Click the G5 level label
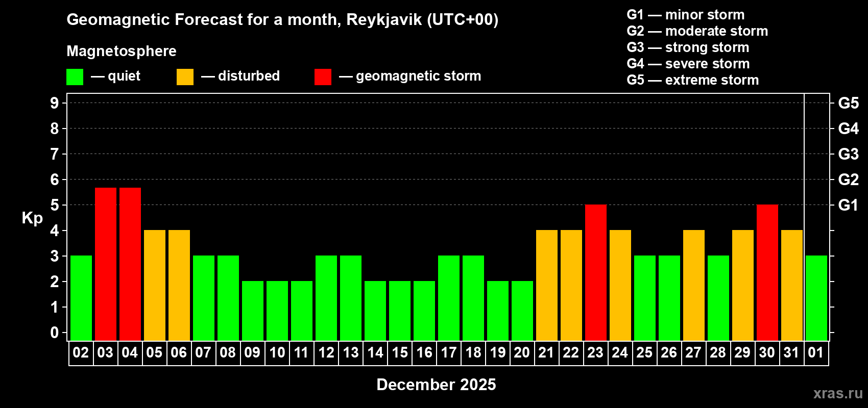 pyautogui.click(x=848, y=103)
